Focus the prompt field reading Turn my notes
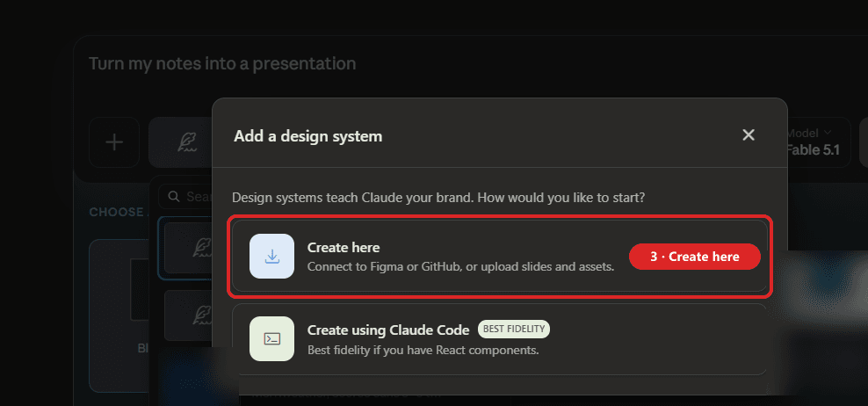 (222, 63)
